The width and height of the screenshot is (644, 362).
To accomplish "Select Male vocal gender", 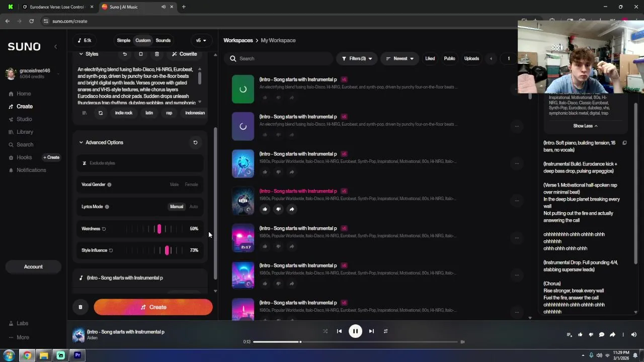I will pyautogui.click(x=174, y=185).
